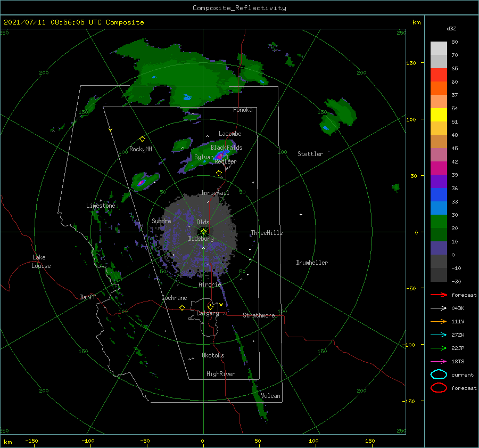The height and width of the screenshot is (448, 479).
Task: Click the cyan current ellipse icon
Action: [x=439, y=374]
